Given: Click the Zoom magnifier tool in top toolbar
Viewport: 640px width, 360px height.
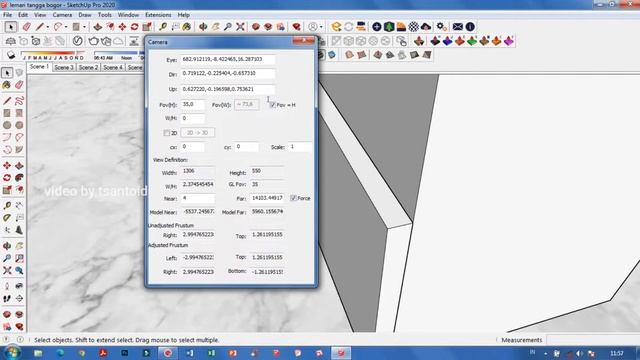Looking at the screenshot, I should (x=228, y=27).
